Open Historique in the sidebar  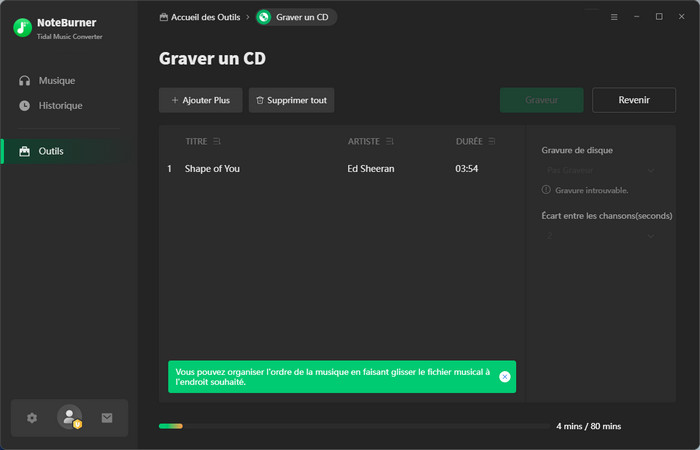(x=60, y=105)
